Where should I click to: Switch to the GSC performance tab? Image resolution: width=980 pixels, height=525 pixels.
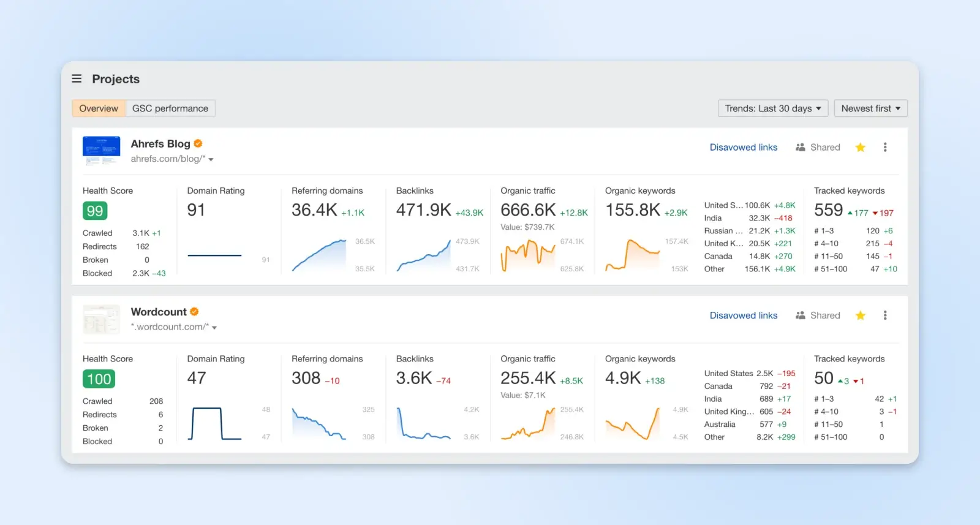(x=170, y=108)
